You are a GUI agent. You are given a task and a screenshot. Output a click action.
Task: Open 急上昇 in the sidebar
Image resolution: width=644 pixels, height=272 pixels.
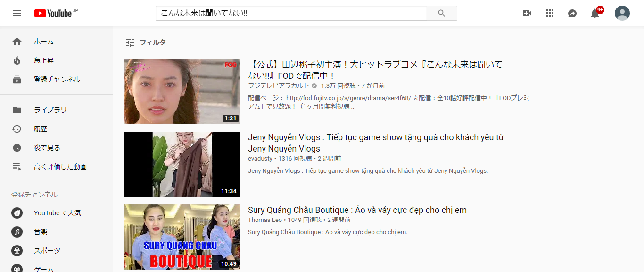pos(44,60)
